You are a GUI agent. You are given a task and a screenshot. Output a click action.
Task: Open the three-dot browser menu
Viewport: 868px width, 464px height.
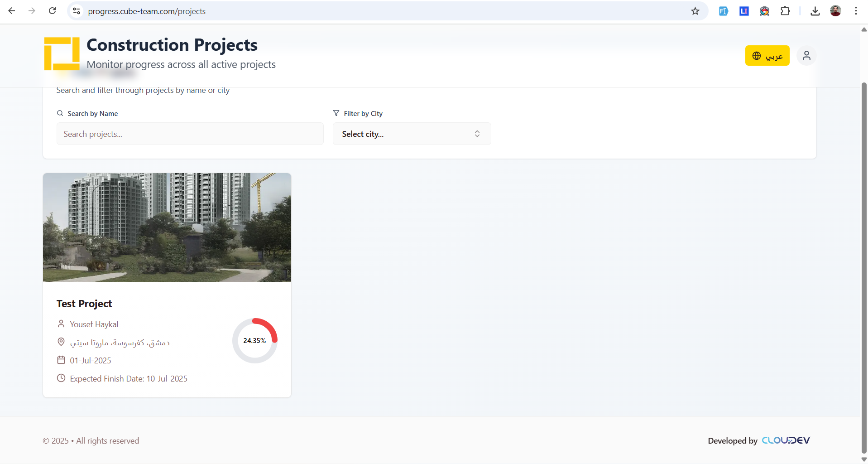coord(856,11)
